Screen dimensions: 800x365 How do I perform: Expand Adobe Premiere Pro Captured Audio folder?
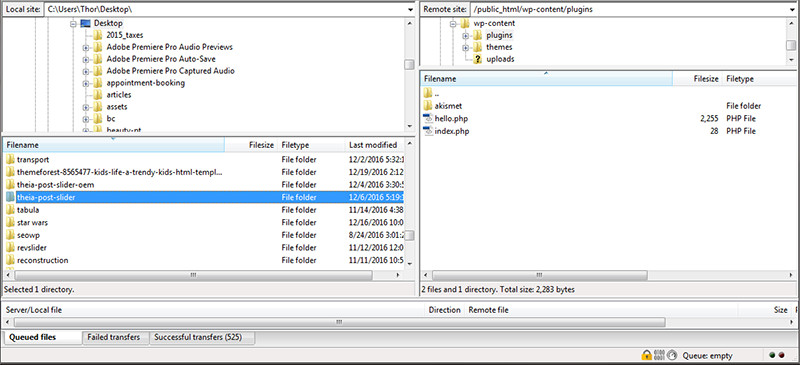[86, 71]
